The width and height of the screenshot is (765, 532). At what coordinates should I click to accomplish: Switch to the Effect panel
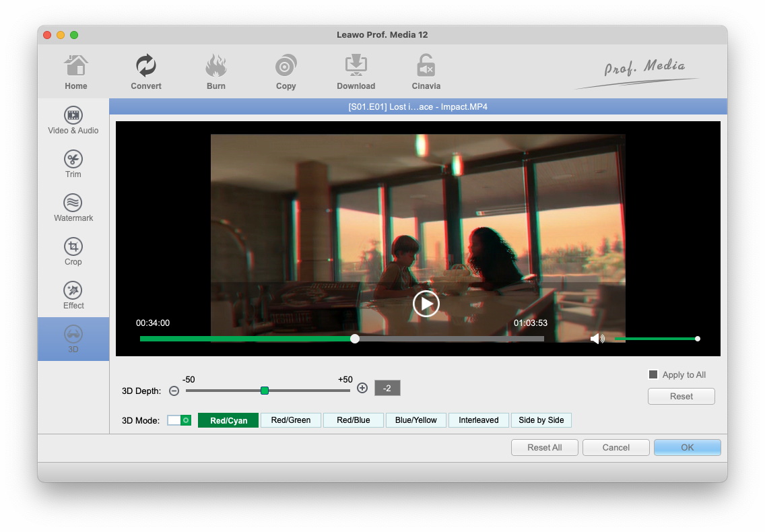[73, 296]
